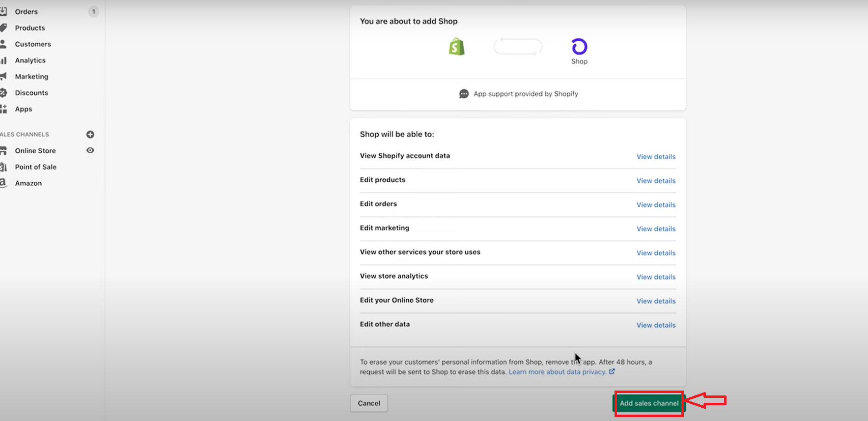Viewport: 868px width, 421px height.
Task: Click the Products tag icon
Action: point(3,28)
